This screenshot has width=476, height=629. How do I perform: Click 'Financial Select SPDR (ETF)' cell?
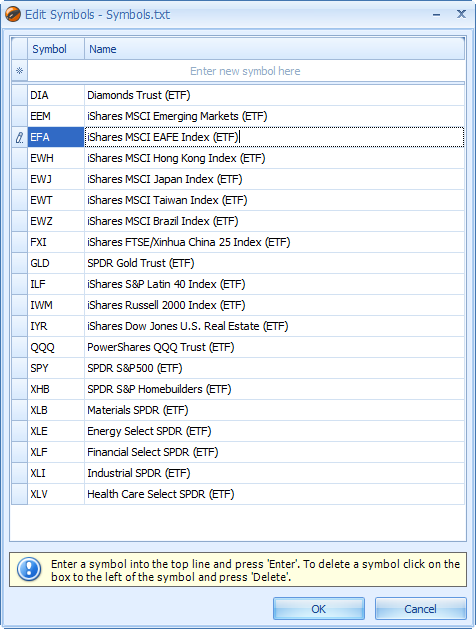point(274,452)
